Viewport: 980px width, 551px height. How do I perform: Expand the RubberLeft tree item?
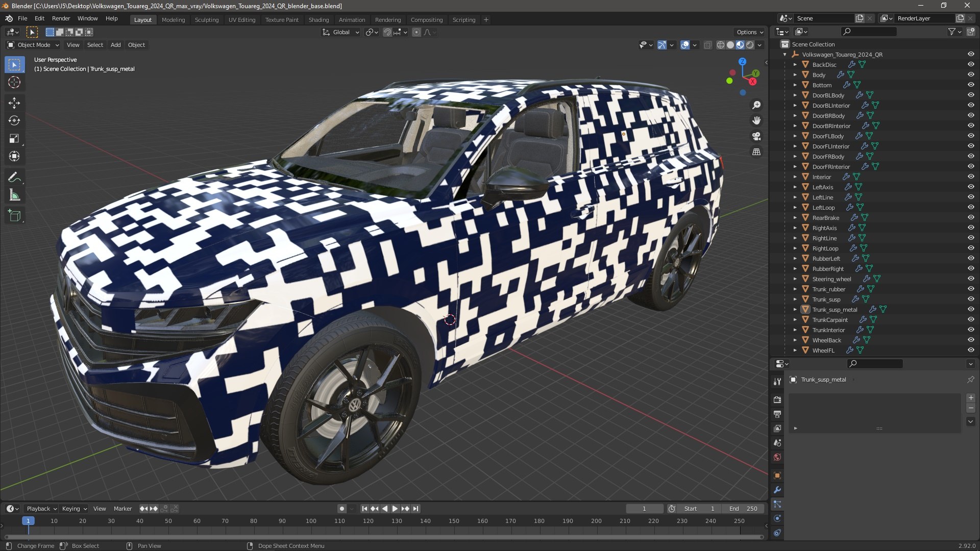(x=795, y=258)
